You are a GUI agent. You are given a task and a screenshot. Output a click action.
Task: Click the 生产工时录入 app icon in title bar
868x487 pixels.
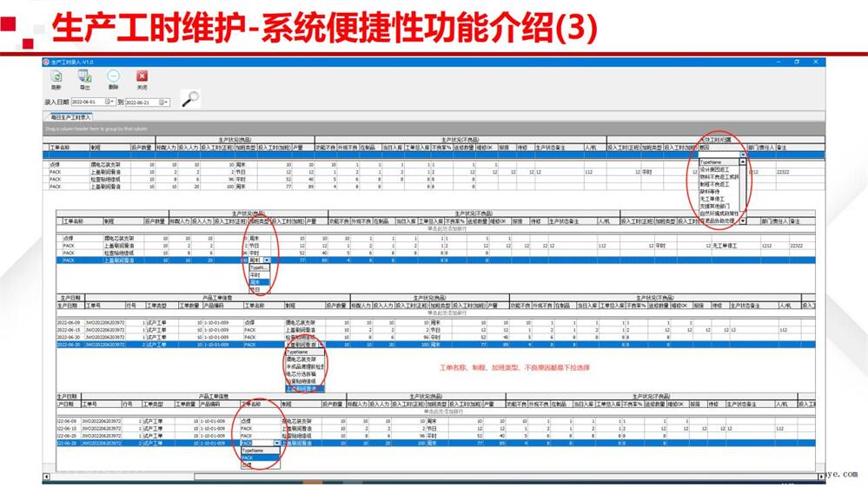pyautogui.click(x=47, y=62)
